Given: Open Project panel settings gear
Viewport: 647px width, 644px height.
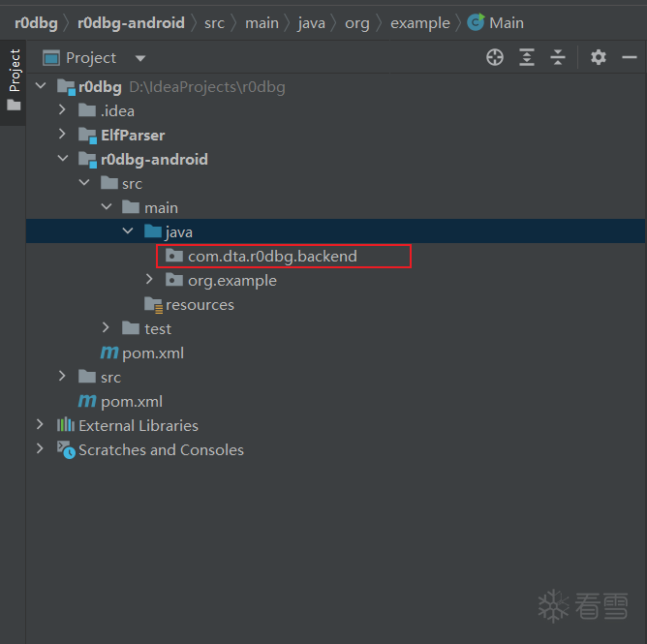Looking at the screenshot, I should pos(598,57).
